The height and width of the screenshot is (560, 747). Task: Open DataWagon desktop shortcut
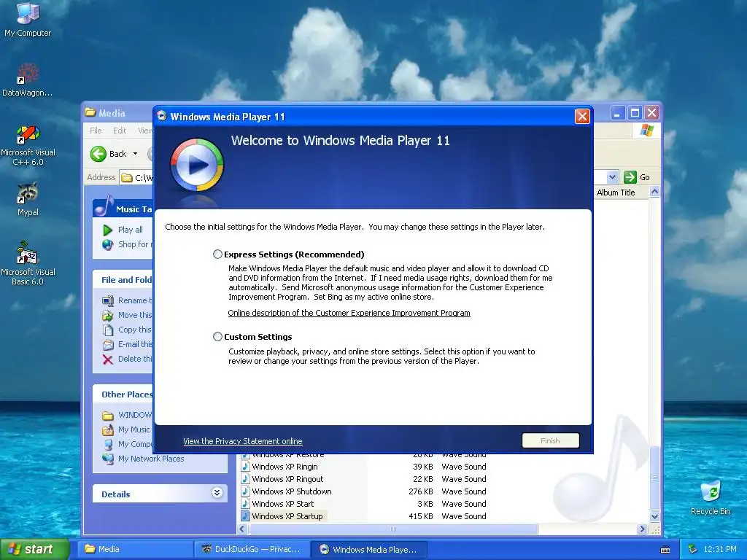click(28, 80)
